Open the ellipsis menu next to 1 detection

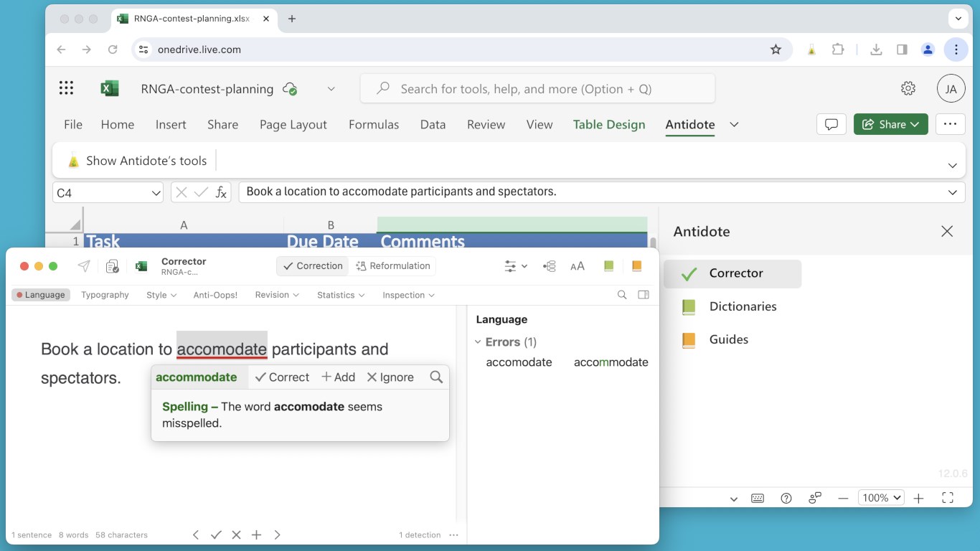(453, 534)
